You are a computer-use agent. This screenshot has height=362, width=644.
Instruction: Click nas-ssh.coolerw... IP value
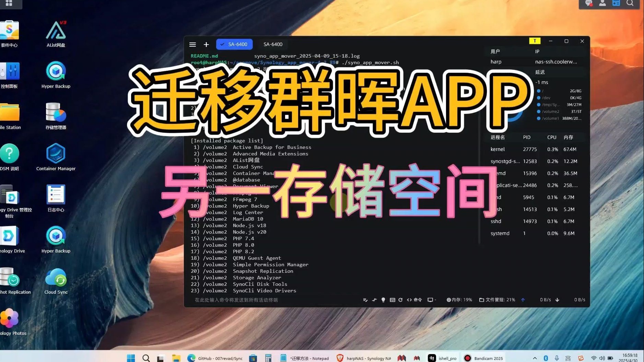[556, 62]
